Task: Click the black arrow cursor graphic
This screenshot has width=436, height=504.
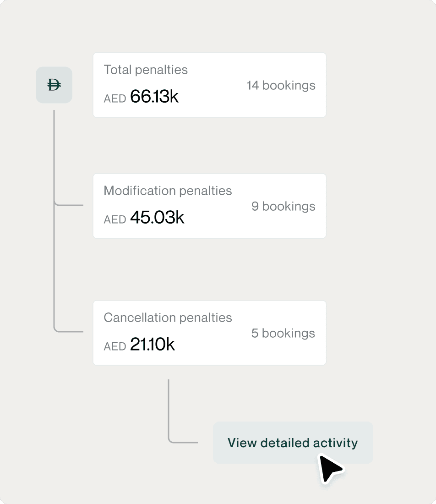Action: point(330,468)
